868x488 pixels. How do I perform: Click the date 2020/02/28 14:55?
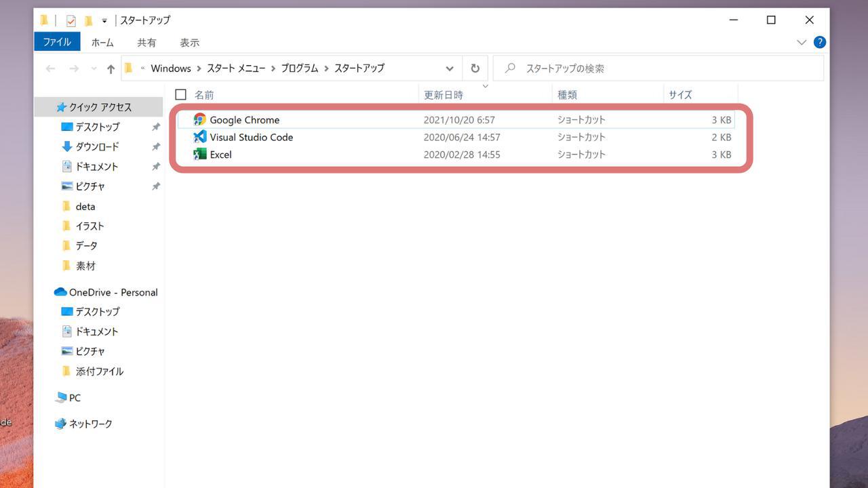[x=462, y=155]
